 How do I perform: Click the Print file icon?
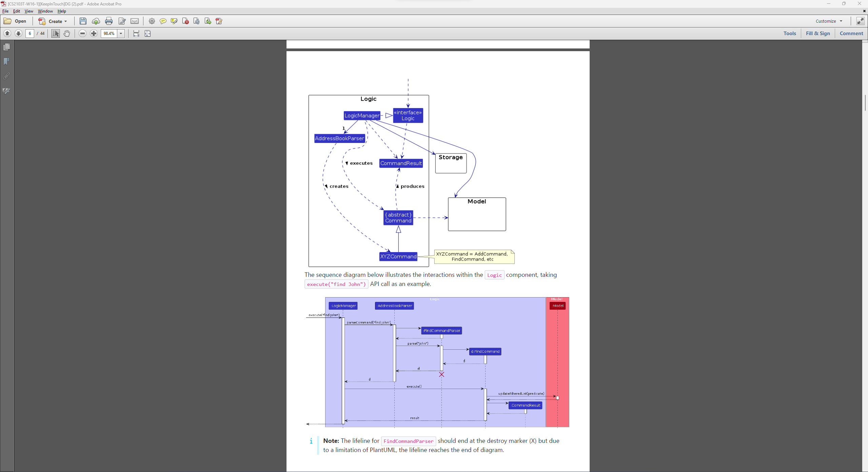tap(108, 21)
